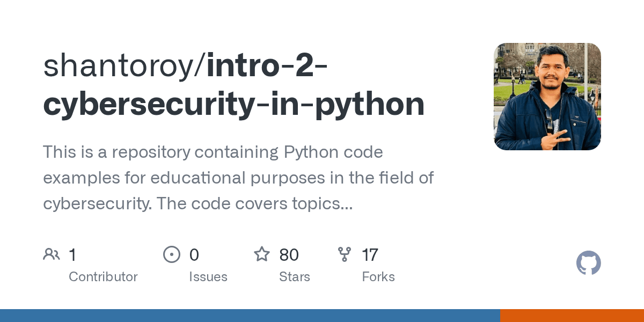Go to the Issues label

(x=208, y=277)
